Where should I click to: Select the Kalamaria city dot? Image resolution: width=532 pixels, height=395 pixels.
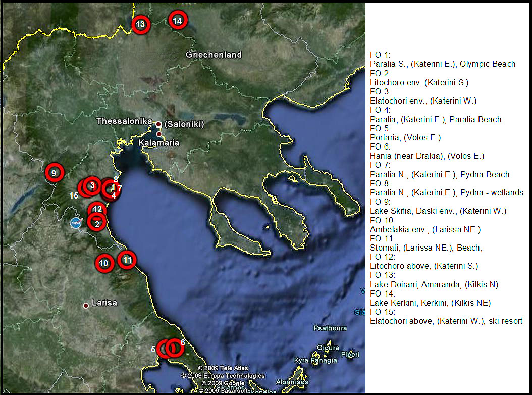[x=159, y=134]
